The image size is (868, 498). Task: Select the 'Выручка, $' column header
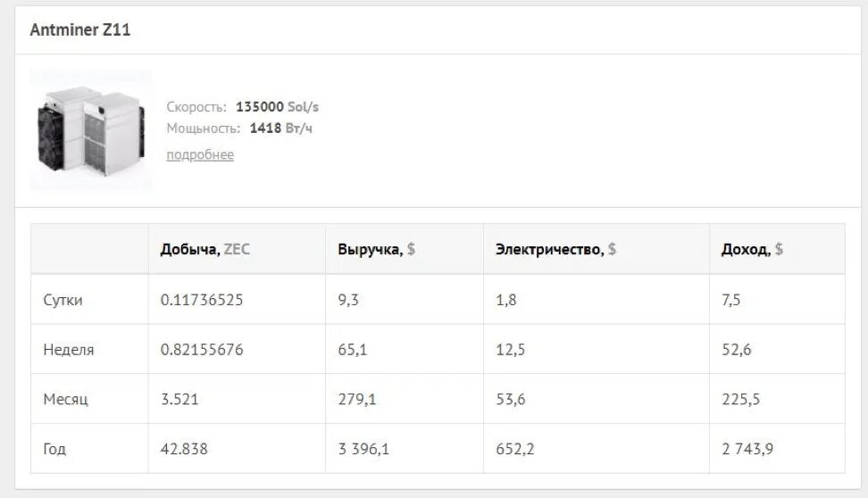pyautogui.click(x=376, y=249)
